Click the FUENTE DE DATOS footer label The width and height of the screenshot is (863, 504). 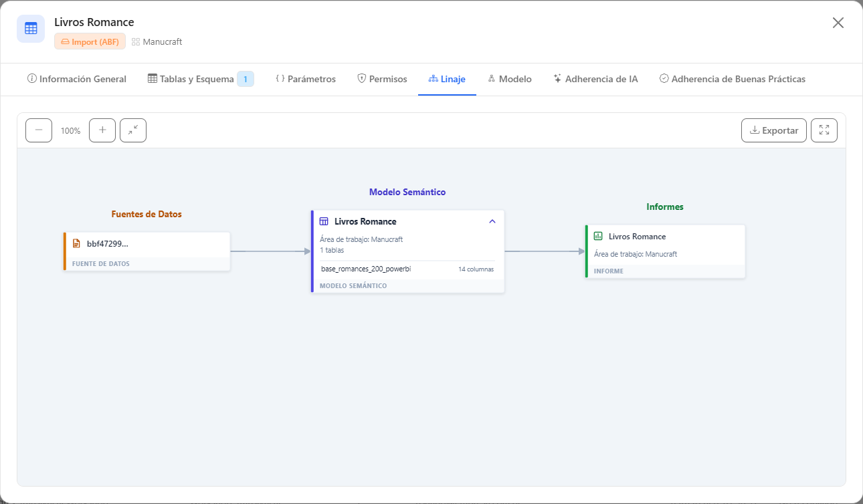[101, 264]
